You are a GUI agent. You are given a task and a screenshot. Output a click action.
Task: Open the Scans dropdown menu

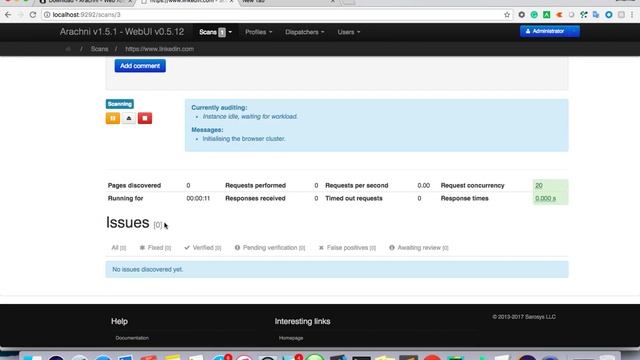(215, 32)
